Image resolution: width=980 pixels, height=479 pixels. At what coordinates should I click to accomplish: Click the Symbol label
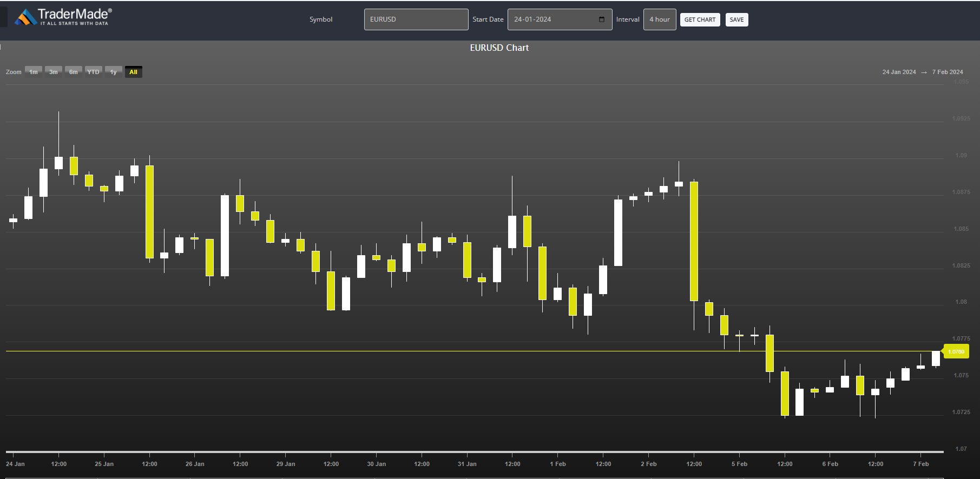pyautogui.click(x=321, y=19)
